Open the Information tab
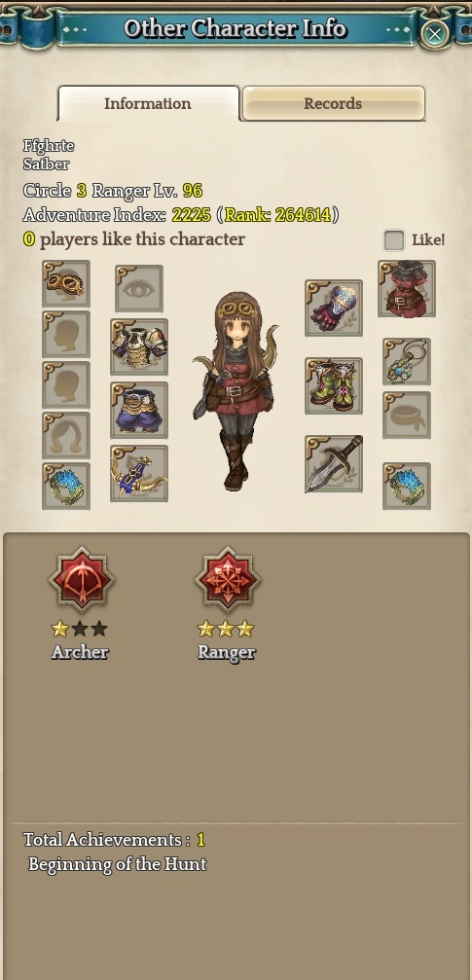 [148, 103]
